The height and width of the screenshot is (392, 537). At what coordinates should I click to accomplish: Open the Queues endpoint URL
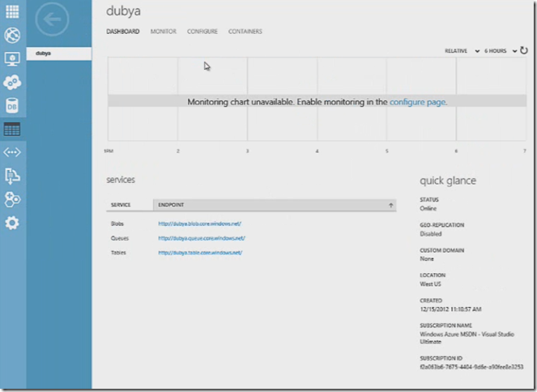(x=202, y=238)
